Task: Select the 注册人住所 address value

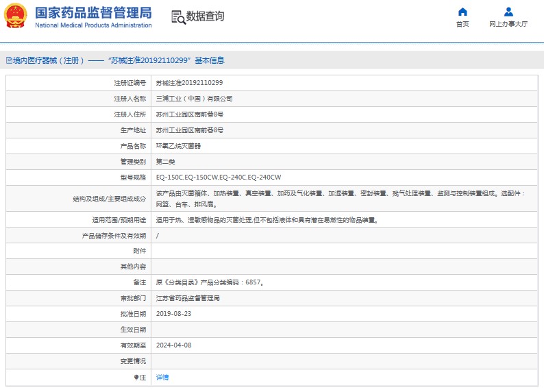Action: point(190,114)
